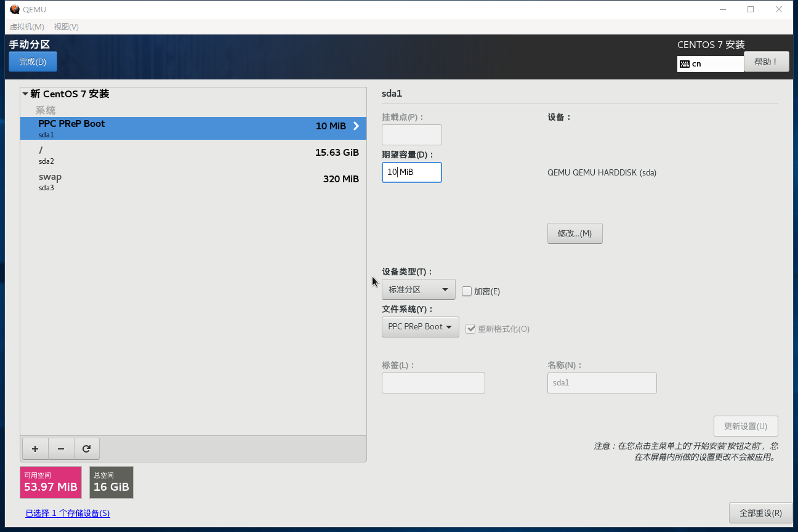Click the 修改...(M) modify button

[575, 233]
